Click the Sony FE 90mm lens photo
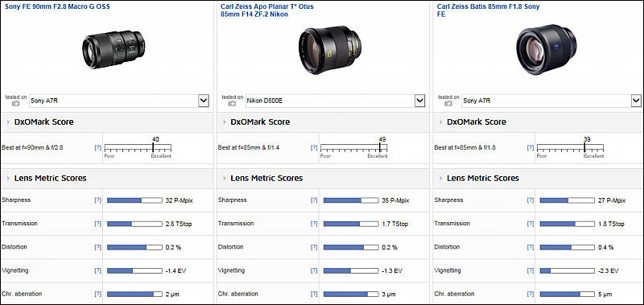Image resolution: width=644 pixels, height=305 pixels. [114, 49]
